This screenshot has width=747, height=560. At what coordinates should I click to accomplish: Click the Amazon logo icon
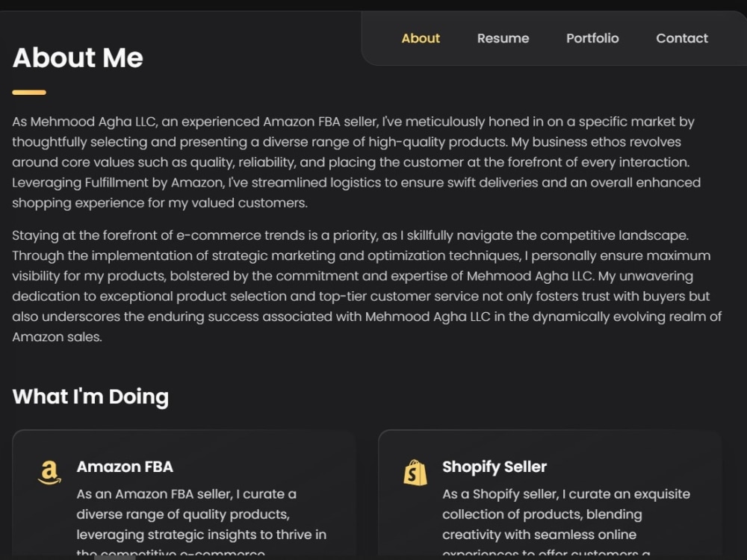point(49,473)
